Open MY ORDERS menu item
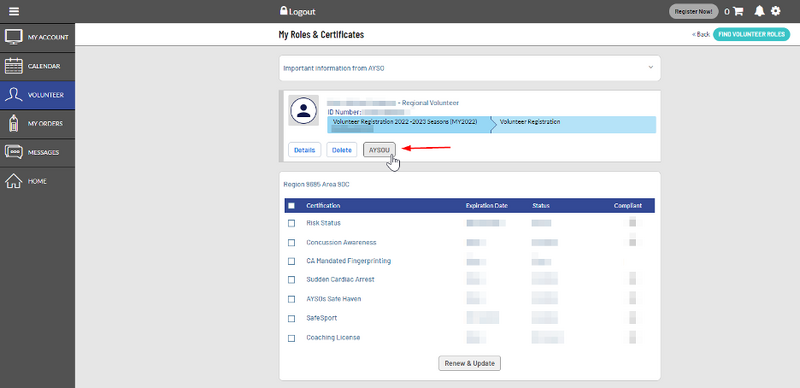Image resolution: width=800 pixels, height=388 pixels. point(38,124)
